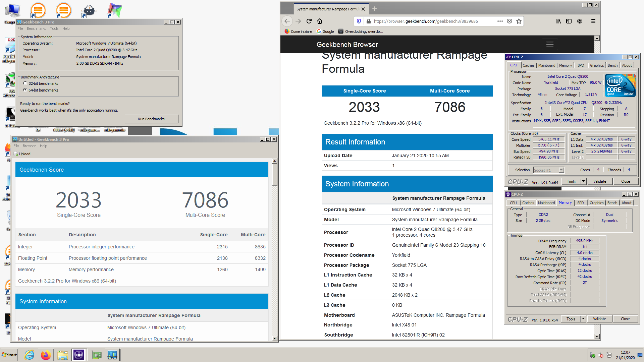Click Validate in upper CPU-Z
Image resolution: width=644 pixels, height=362 pixels.
pos(600,181)
